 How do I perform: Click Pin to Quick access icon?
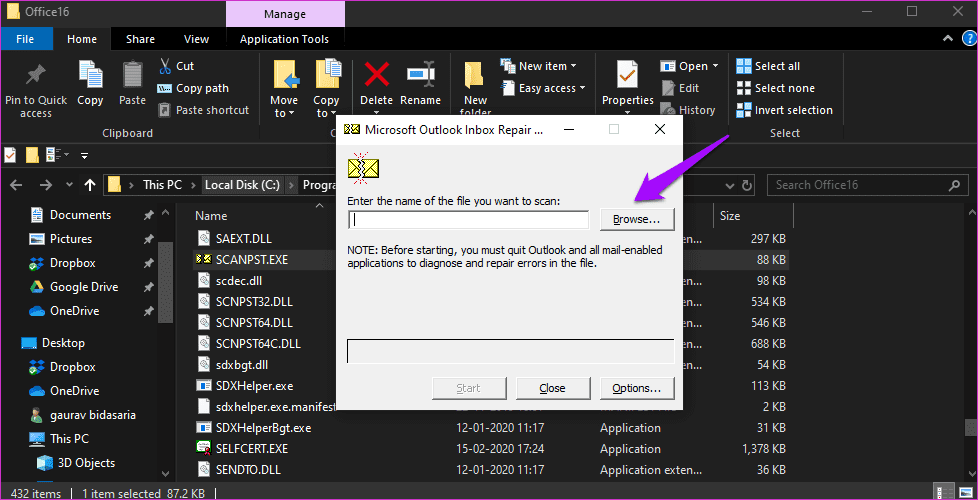[36, 76]
